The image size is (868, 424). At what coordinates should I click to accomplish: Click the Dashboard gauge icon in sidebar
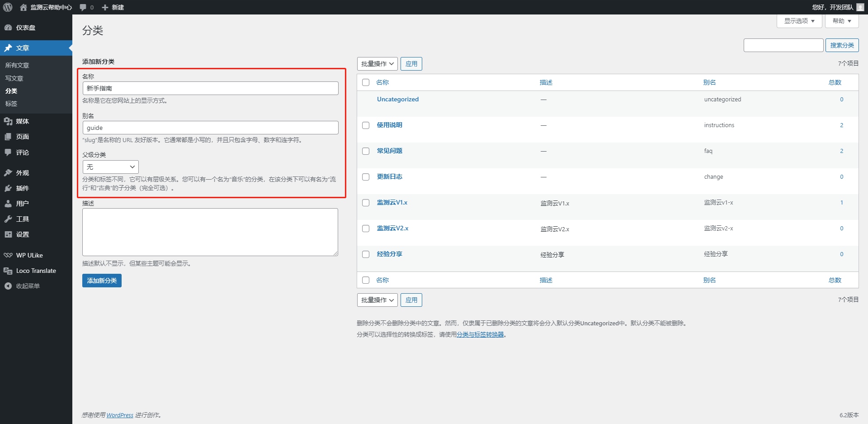click(x=8, y=28)
